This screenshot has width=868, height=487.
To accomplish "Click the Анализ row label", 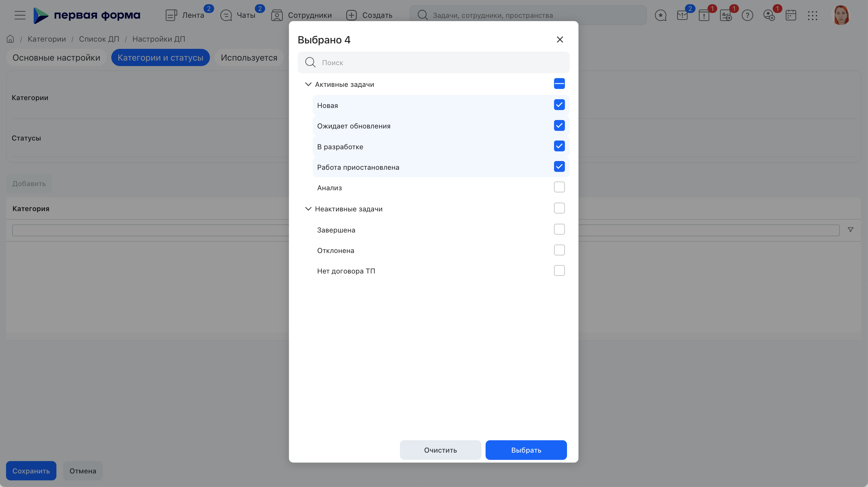I will [330, 188].
